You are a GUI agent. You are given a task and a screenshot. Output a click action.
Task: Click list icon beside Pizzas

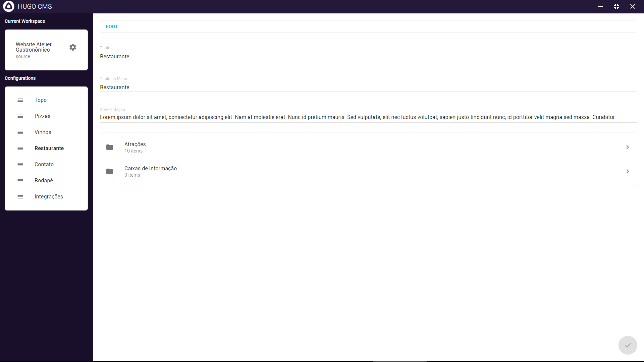click(20, 116)
